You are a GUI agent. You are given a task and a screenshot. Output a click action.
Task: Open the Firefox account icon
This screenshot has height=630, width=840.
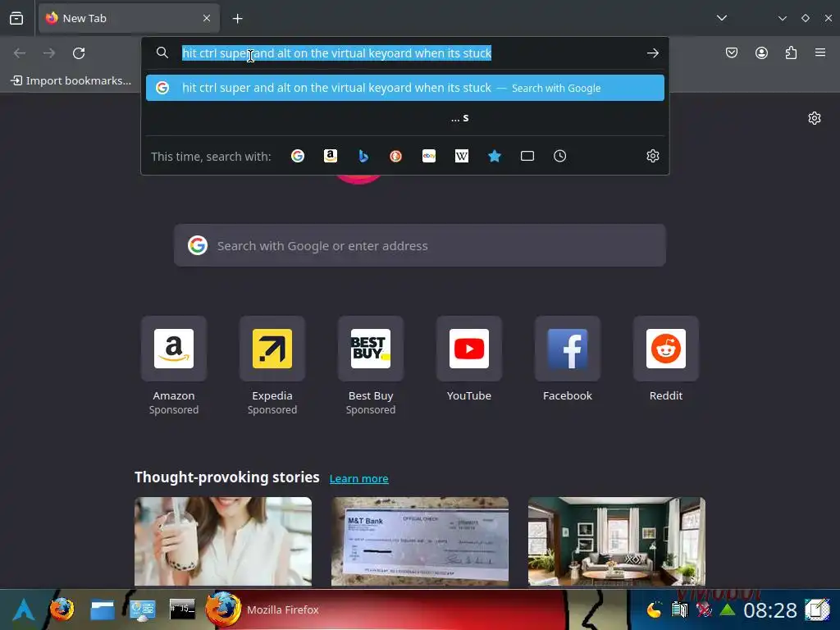761,52
